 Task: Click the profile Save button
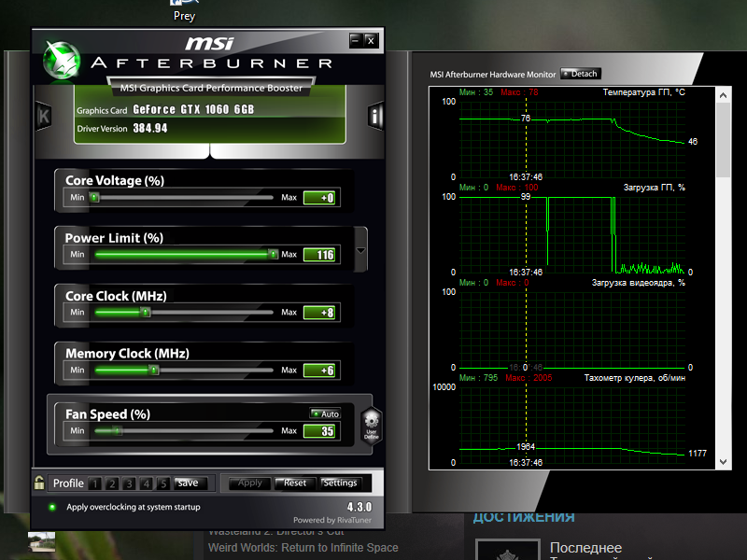tap(190, 483)
